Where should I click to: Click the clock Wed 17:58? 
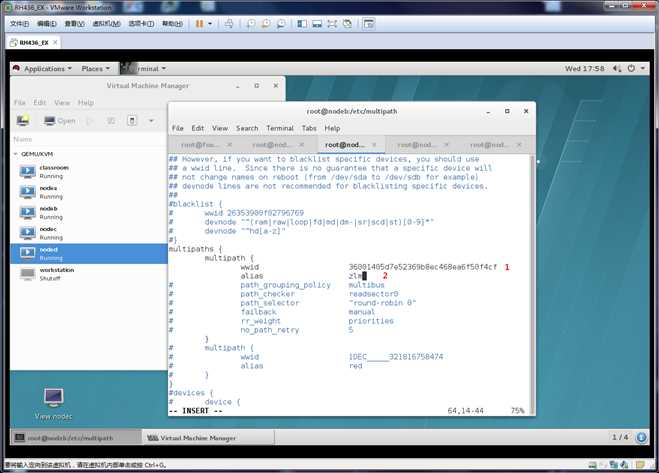pos(584,69)
